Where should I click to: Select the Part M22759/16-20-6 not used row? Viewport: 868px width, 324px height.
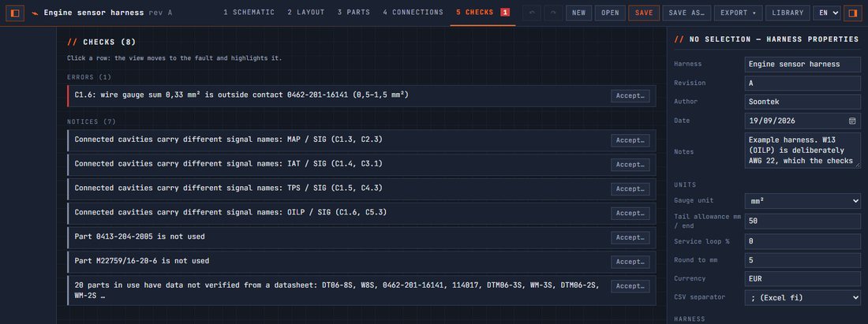pos(361,262)
